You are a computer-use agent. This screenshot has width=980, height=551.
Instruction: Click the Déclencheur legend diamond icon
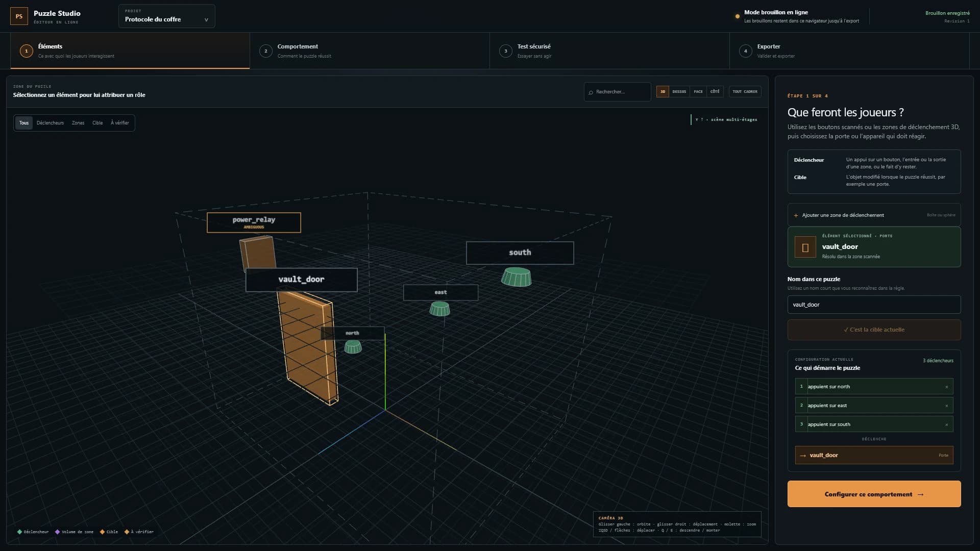pyautogui.click(x=19, y=532)
